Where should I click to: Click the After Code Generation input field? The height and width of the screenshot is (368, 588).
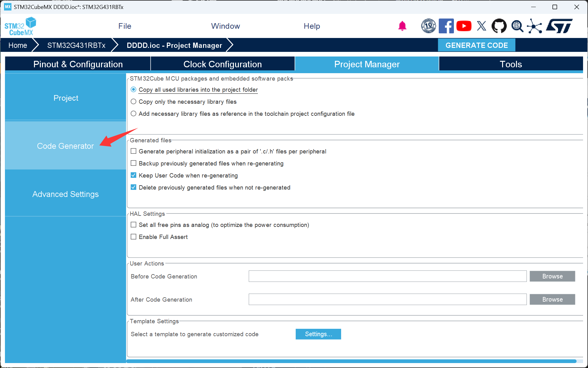[387, 299]
